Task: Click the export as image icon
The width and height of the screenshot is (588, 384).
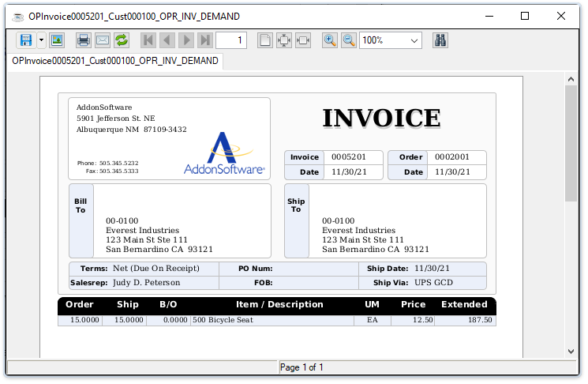Action: [x=57, y=40]
